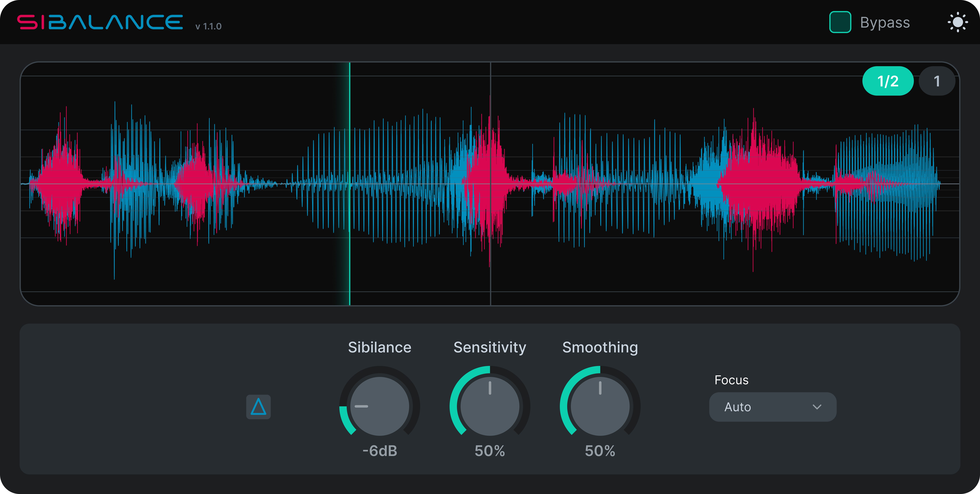
Task: Click the Sibalance logo
Action: [x=100, y=22]
